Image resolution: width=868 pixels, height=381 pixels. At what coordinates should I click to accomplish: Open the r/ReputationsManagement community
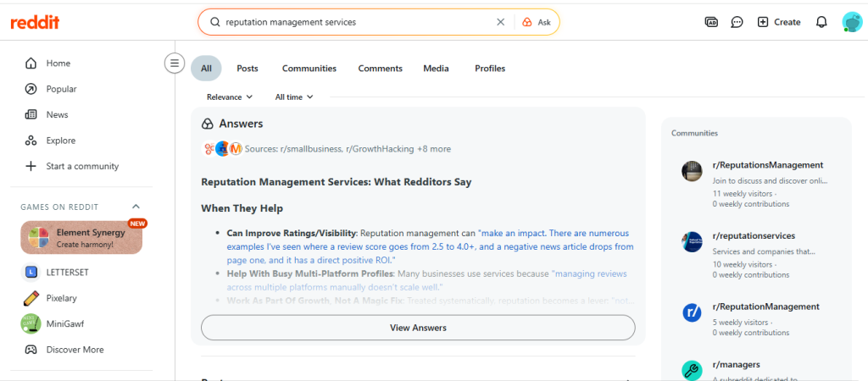pos(767,165)
